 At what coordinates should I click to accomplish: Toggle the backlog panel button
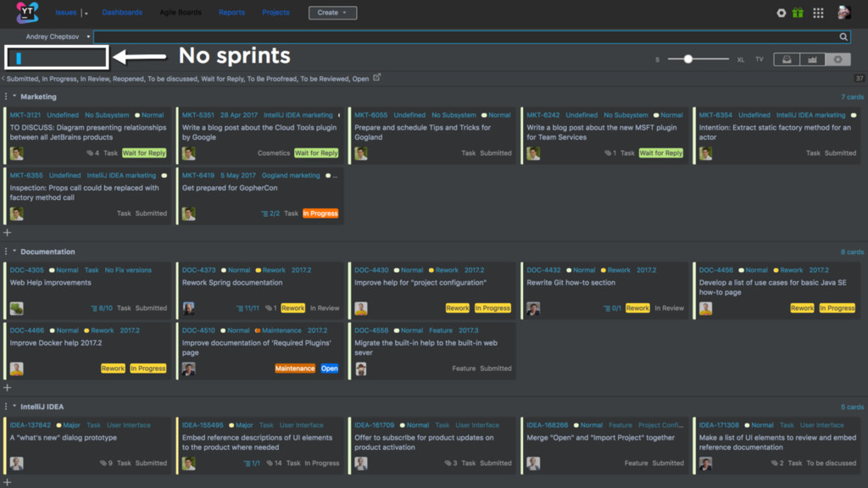787,59
